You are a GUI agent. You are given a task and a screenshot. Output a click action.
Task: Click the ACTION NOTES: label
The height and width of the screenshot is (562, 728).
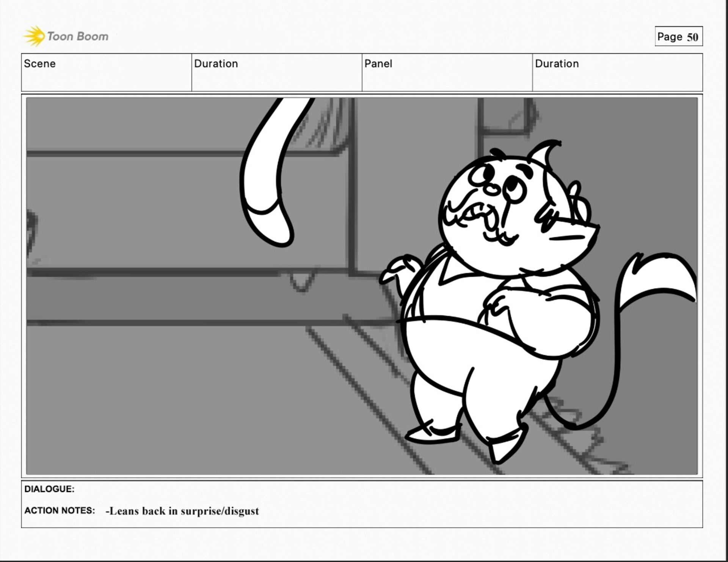pos(60,510)
